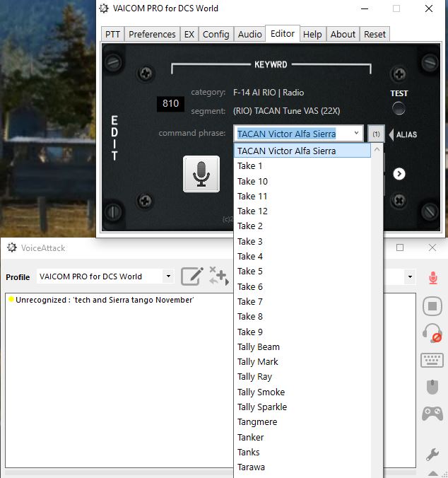448x478 pixels.
Task: Select 'Take 4' from the list
Action: 302,257
